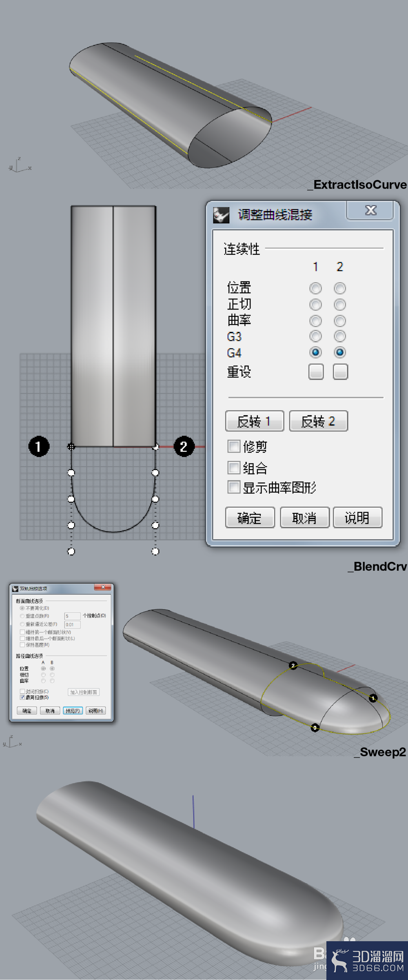Toggle 维持第一个断面形状(V) checkbox

click(x=22, y=632)
